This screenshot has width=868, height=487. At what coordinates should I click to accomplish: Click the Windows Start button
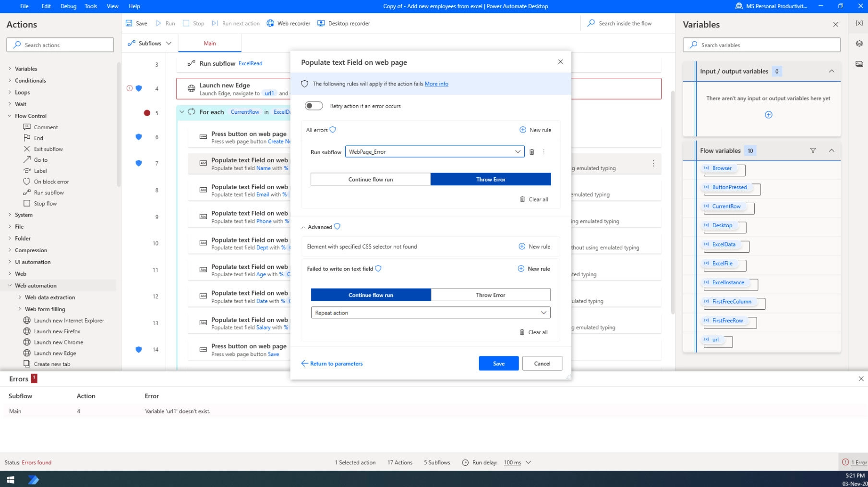pyautogui.click(x=10, y=479)
